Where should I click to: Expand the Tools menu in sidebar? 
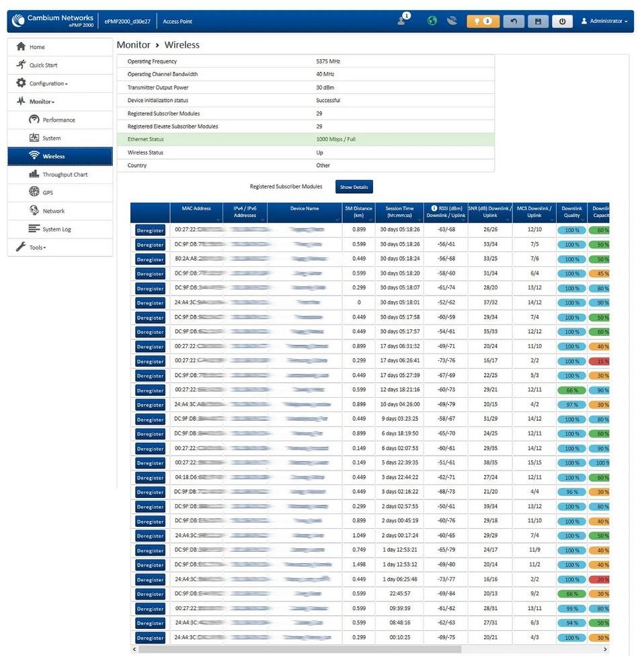[x=38, y=247]
